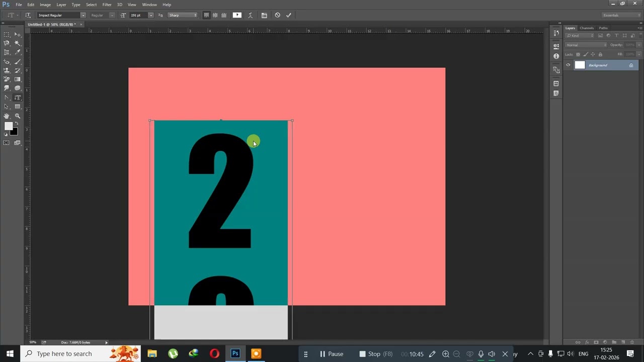Image resolution: width=644 pixels, height=362 pixels.
Task: Commit the current text edits
Action: coord(289,15)
